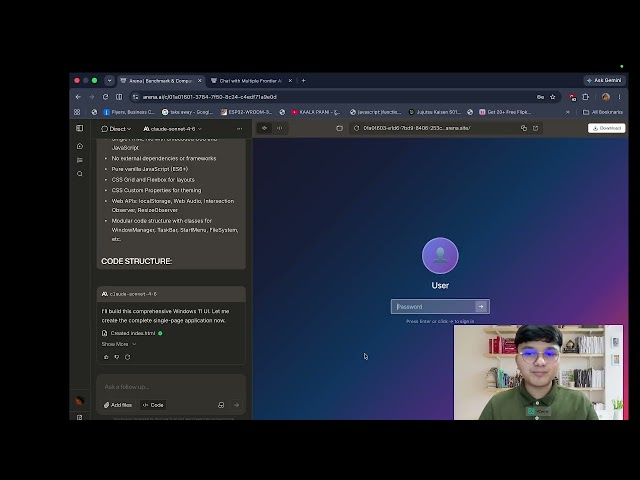Click the device frame icon beside preview URL

339,128
